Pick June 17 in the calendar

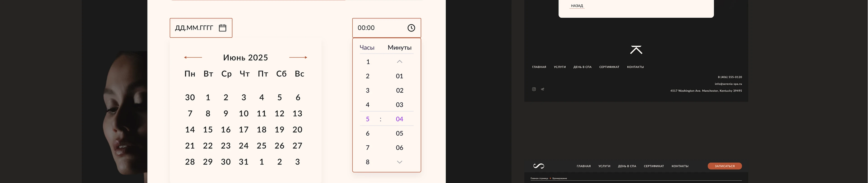click(244, 130)
